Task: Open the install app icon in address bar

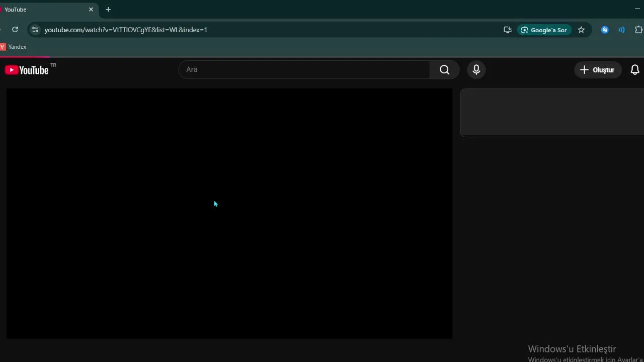Action: (507, 30)
